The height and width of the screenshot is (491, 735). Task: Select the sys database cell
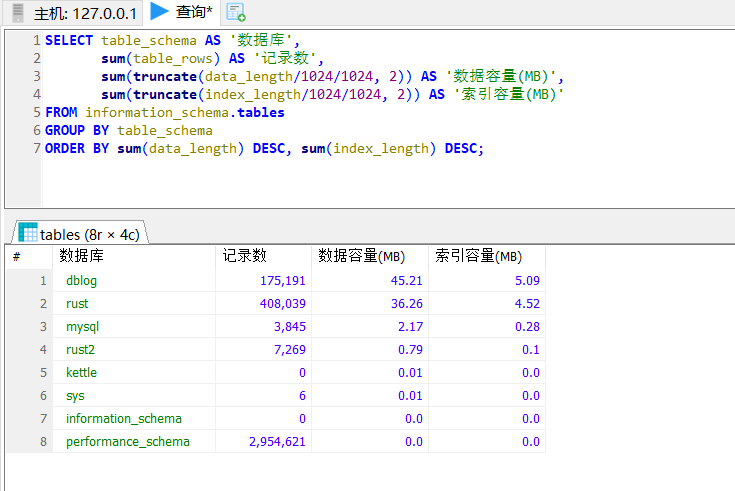pos(134,395)
